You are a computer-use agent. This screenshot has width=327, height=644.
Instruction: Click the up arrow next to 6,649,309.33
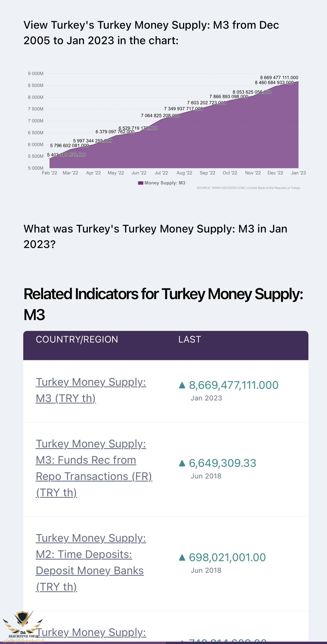182,463
